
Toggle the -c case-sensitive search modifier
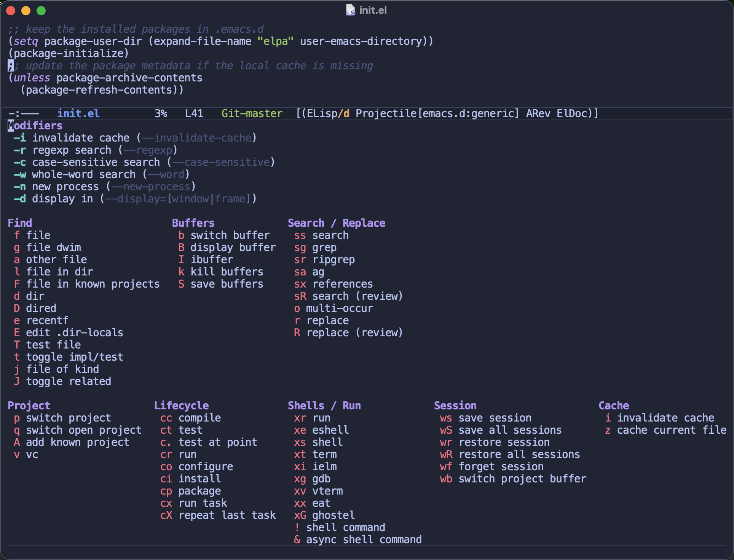pos(144,162)
